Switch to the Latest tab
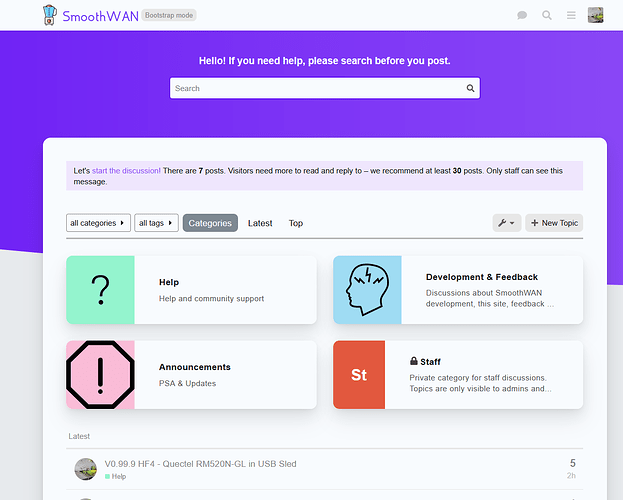623x500 pixels. pos(260,223)
